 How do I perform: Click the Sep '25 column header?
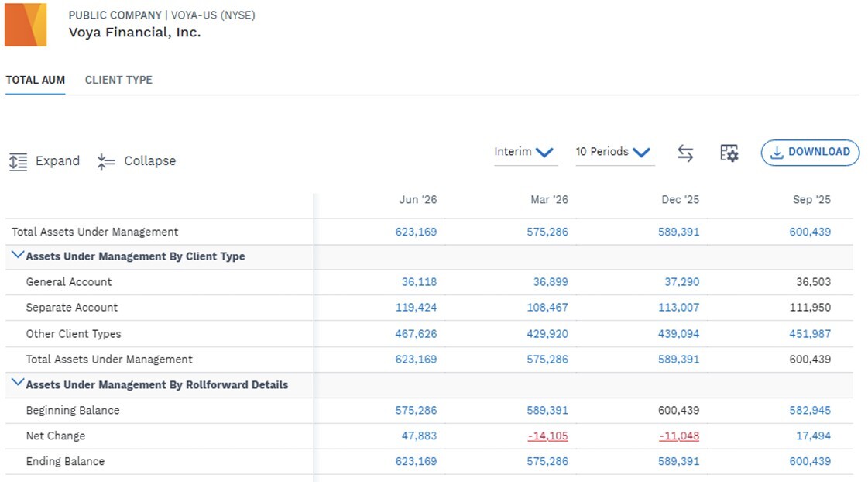point(811,199)
